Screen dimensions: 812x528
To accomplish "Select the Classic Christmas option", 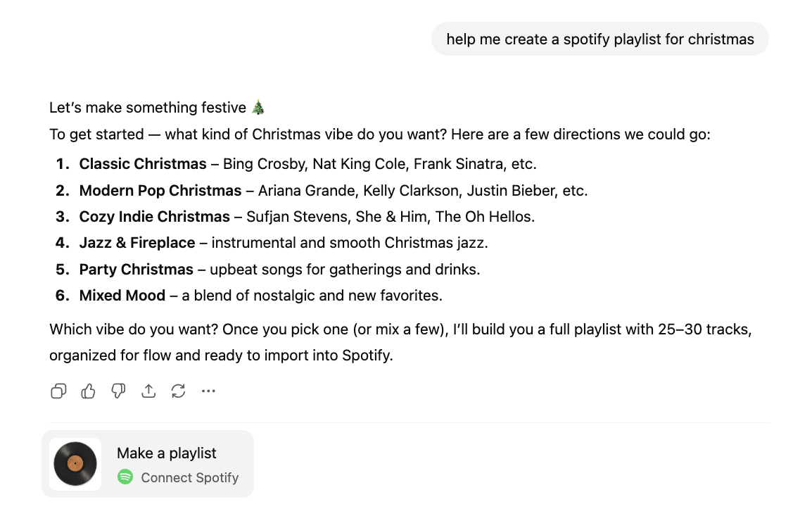I will pyautogui.click(x=141, y=163).
